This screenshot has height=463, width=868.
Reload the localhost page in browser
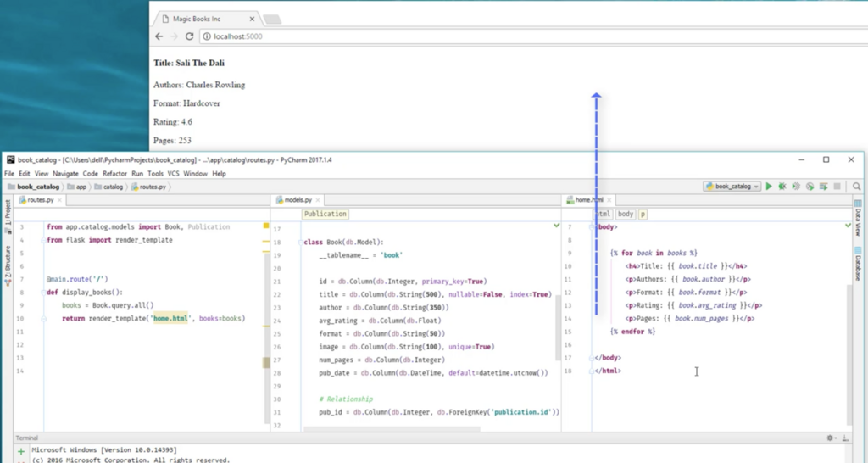(189, 36)
